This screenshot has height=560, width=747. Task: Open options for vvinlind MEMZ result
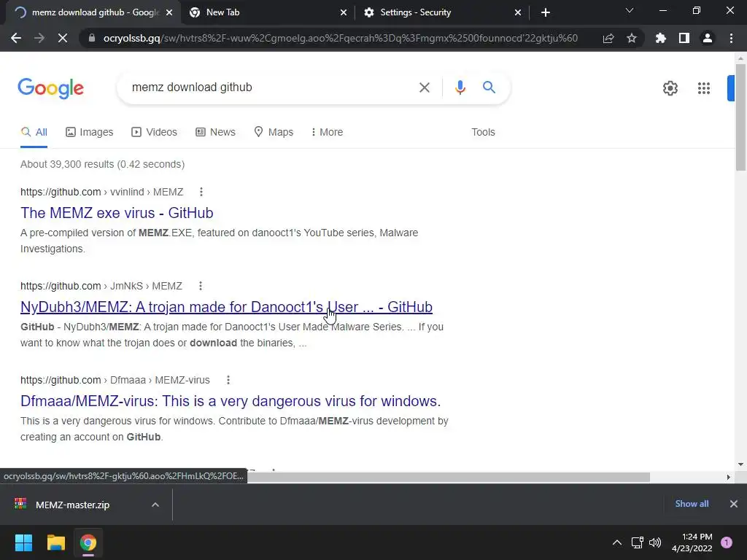(201, 192)
